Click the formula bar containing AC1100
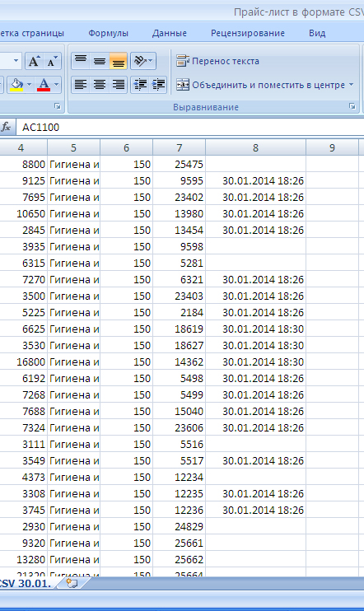The height and width of the screenshot is (611, 364). point(190,127)
